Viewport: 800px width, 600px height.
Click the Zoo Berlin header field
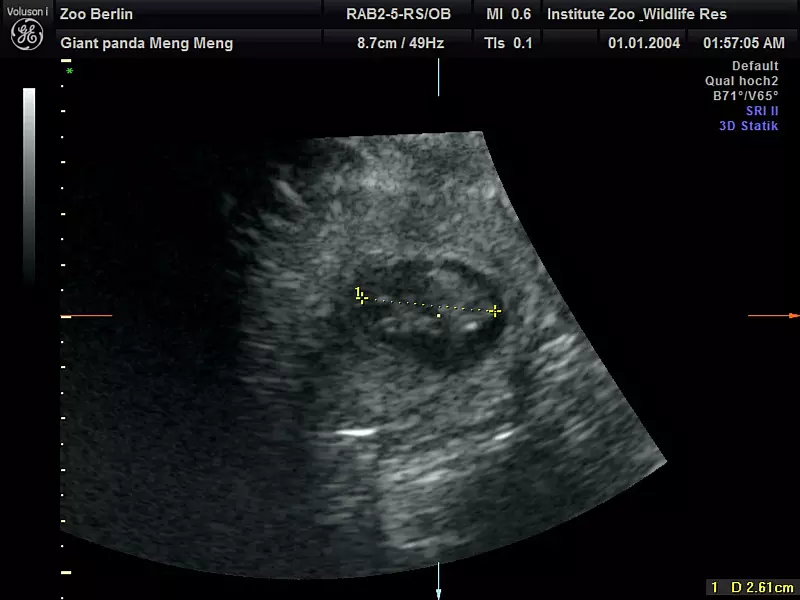pyautogui.click(x=97, y=15)
